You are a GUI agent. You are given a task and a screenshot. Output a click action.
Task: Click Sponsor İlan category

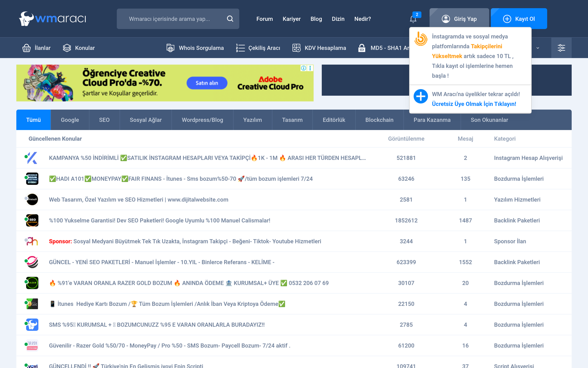510,241
